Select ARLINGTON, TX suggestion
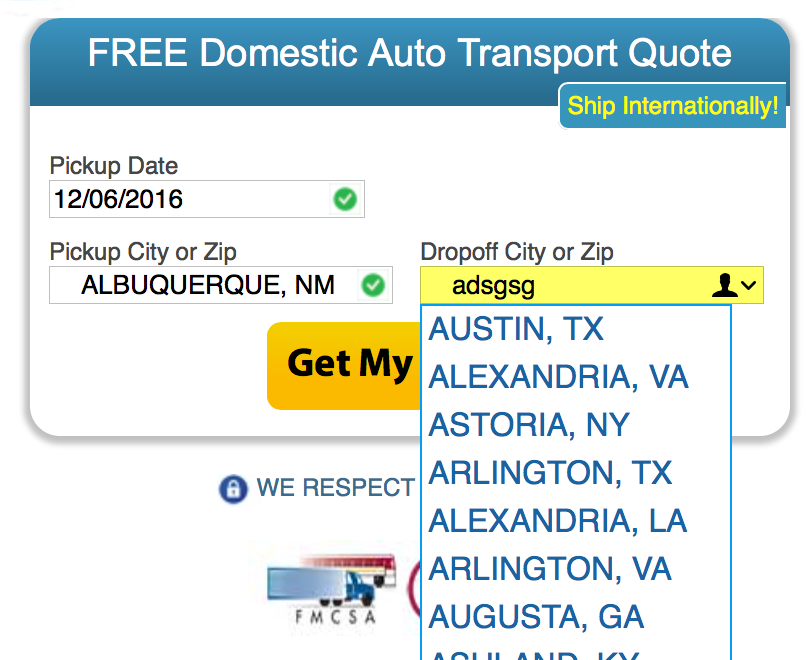The height and width of the screenshot is (660, 810). 550,473
